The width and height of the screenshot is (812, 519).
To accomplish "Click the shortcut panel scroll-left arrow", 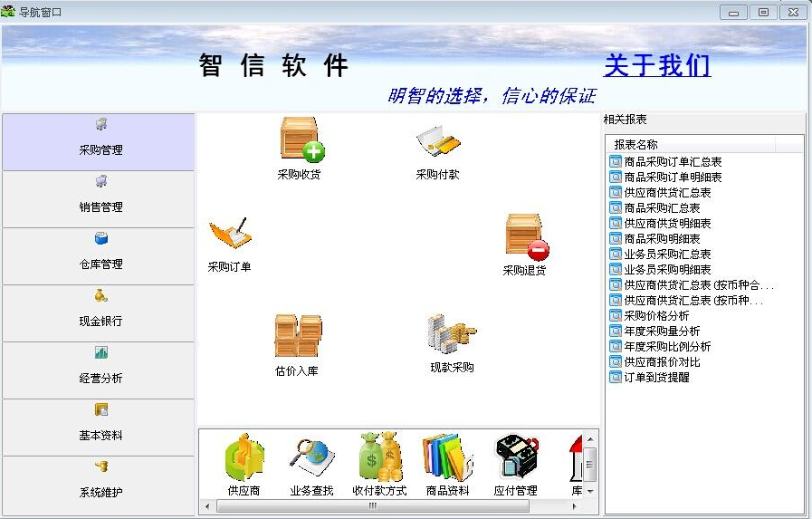I will coord(207,506).
